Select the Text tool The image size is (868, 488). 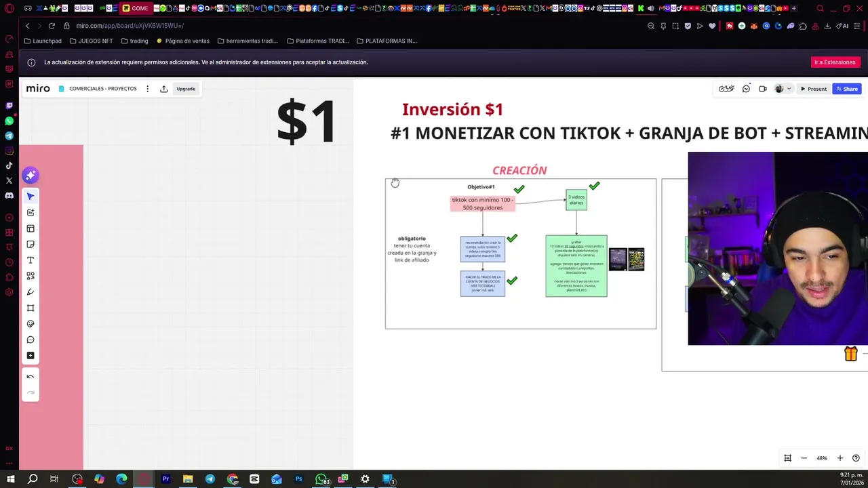tap(31, 260)
